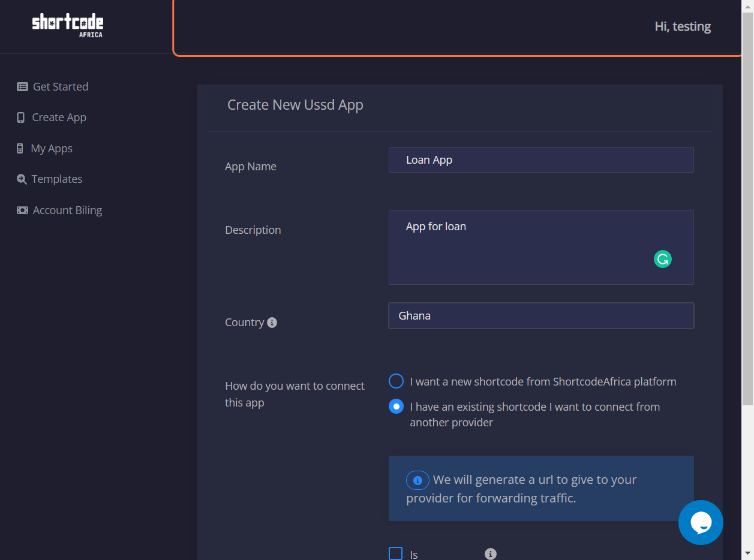
Task: Click the 'App Name' label
Action: click(x=251, y=167)
